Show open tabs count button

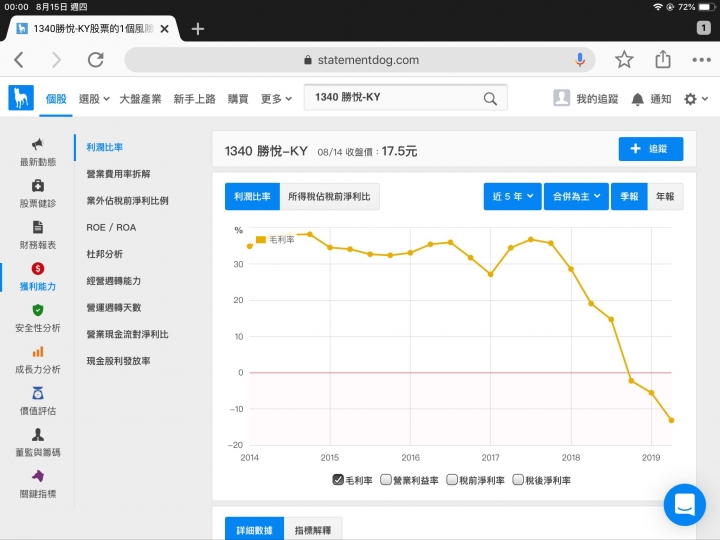(x=703, y=28)
